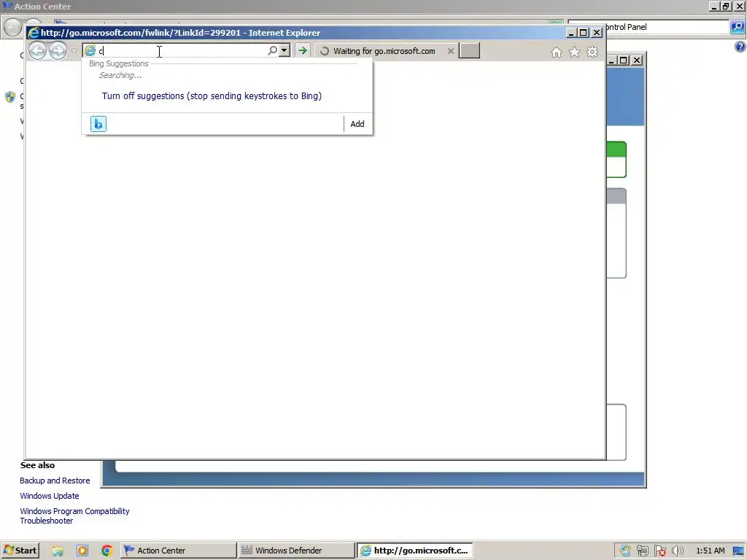Image resolution: width=747 pixels, height=560 pixels.
Task: Launch Google Chrome from taskbar
Action: (107, 551)
